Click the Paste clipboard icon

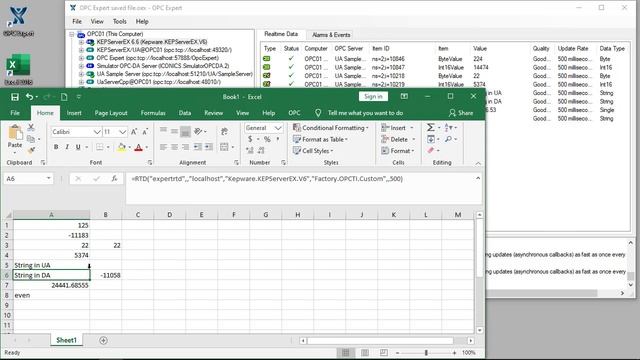(x=15, y=133)
